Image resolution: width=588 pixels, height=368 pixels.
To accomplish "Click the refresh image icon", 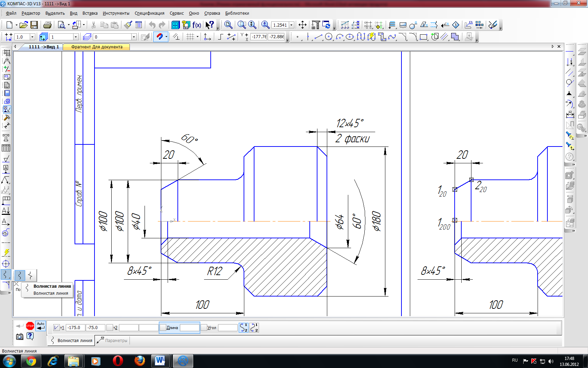I will tap(326, 25).
